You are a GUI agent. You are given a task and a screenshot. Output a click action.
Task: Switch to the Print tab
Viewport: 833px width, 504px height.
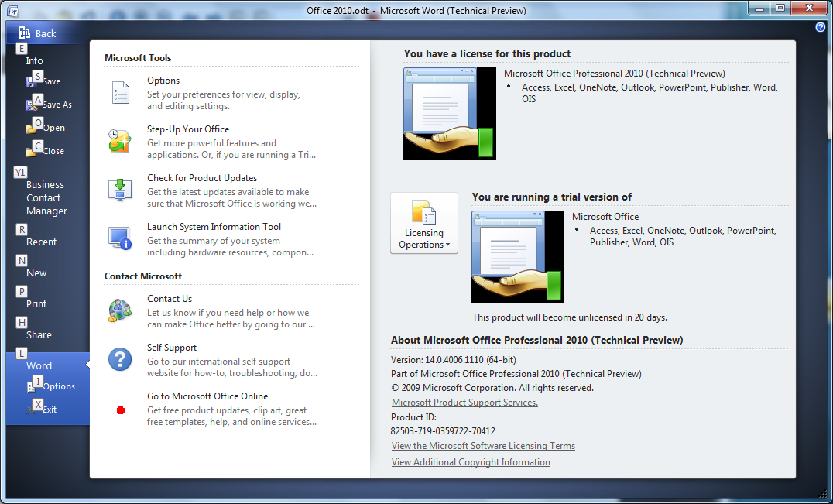pyautogui.click(x=36, y=303)
